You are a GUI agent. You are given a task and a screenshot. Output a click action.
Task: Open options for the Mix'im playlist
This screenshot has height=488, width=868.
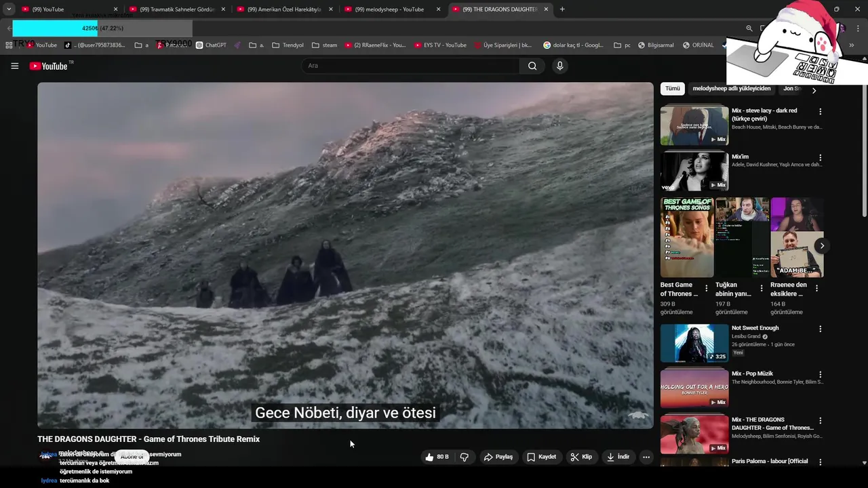click(x=820, y=157)
